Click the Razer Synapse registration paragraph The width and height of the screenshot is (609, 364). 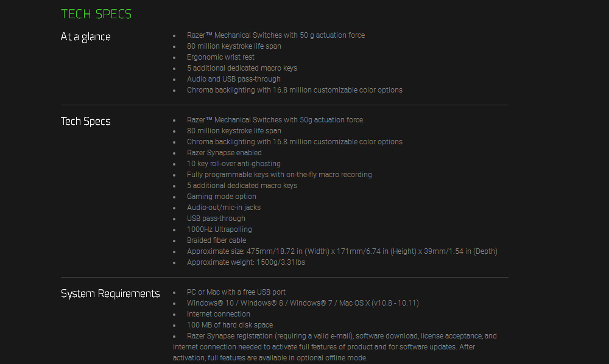pos(335,346)
